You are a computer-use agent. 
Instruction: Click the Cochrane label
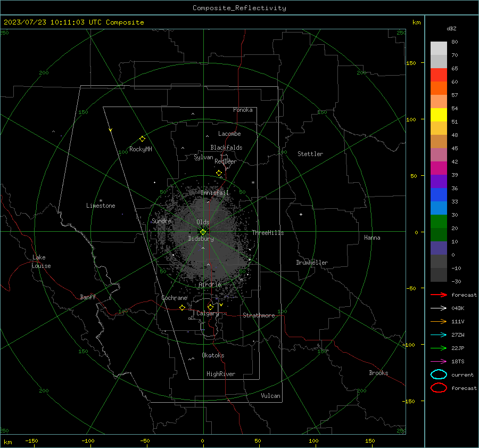pyautogui.click(x=174, y=298)
